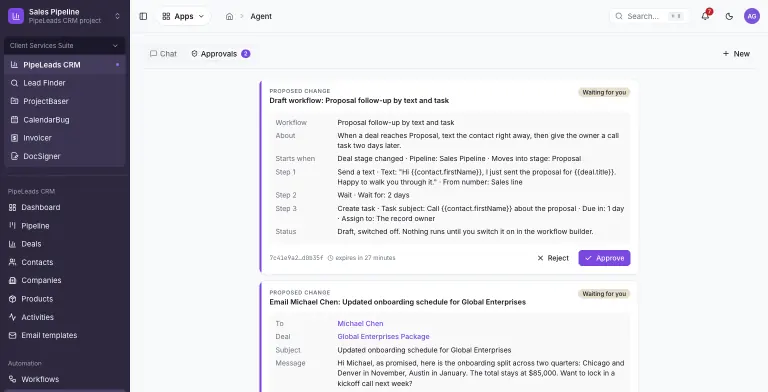Click the email Subject value text

(x=424, y=350)
